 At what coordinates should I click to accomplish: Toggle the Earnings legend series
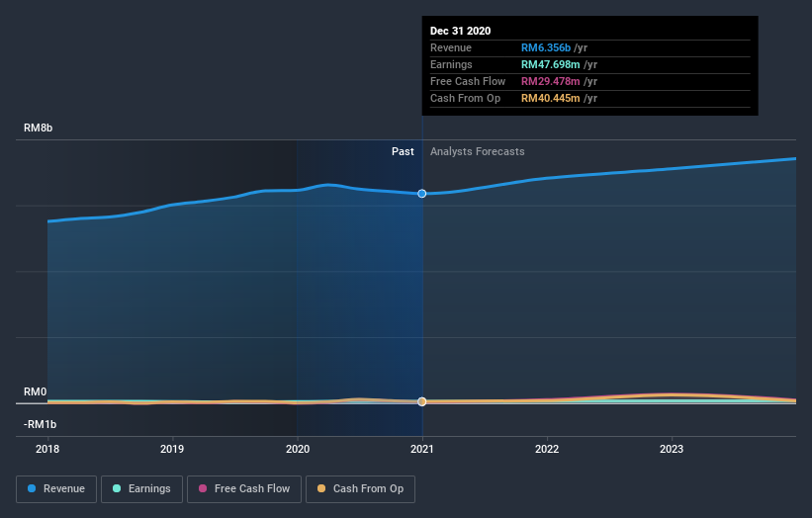141,489
